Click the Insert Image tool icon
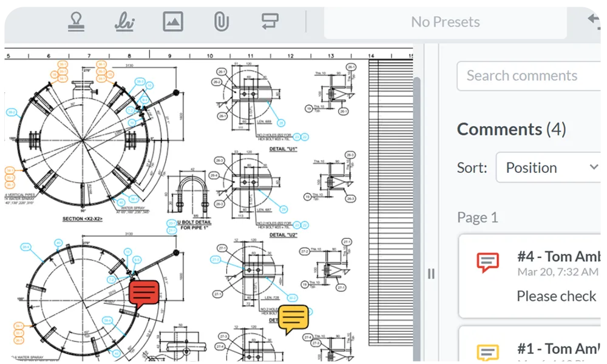Viewport: 607px width, 364px height. pyautogui.click(x=173, y=22)
